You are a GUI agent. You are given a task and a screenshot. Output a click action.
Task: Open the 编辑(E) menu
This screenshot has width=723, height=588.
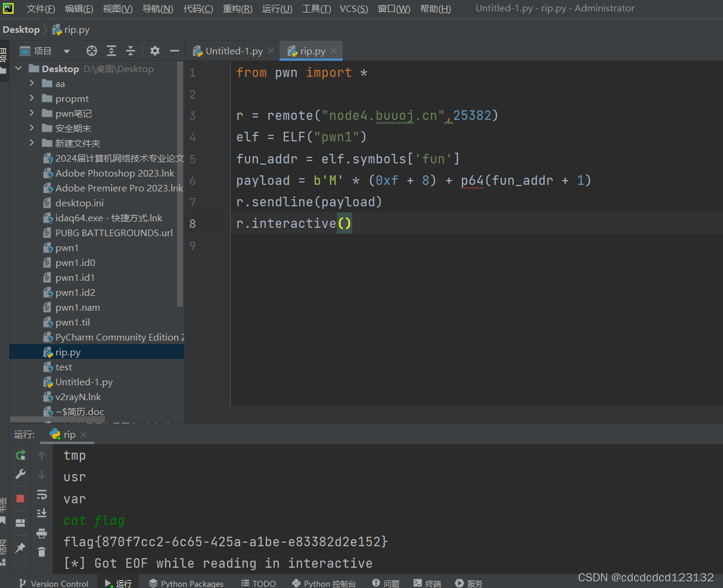[79, 9]
